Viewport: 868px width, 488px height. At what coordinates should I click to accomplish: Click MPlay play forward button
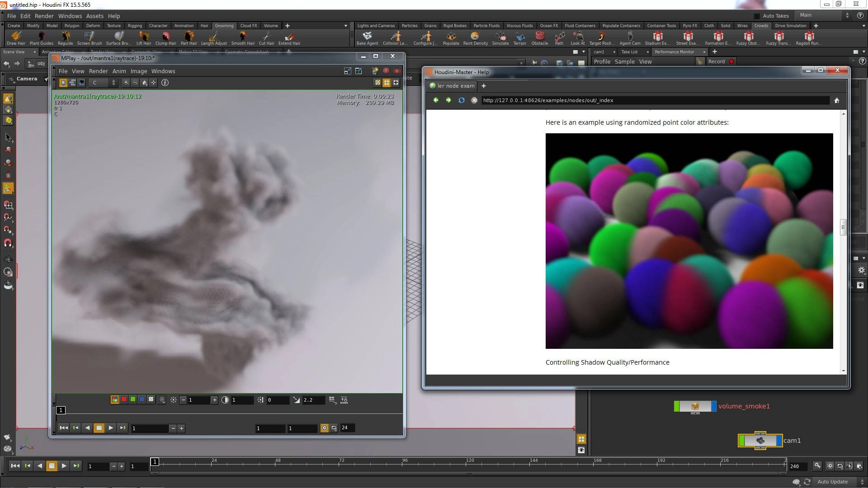point(111,428)
